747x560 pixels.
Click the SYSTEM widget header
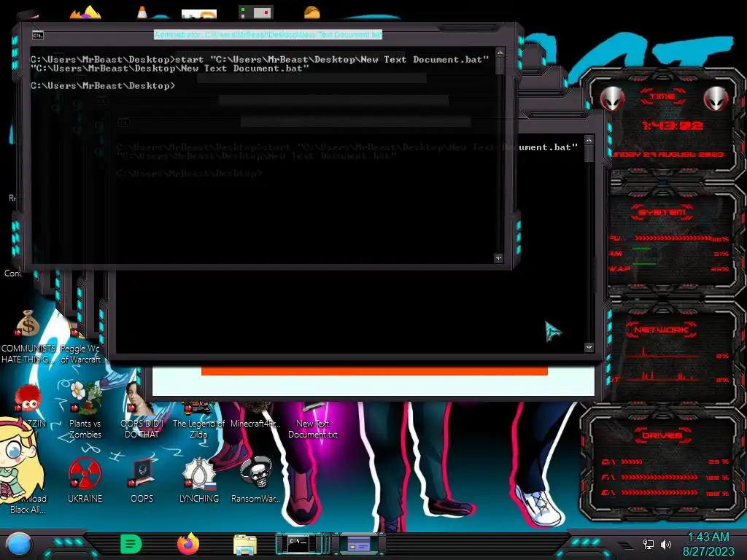(662, 212)
